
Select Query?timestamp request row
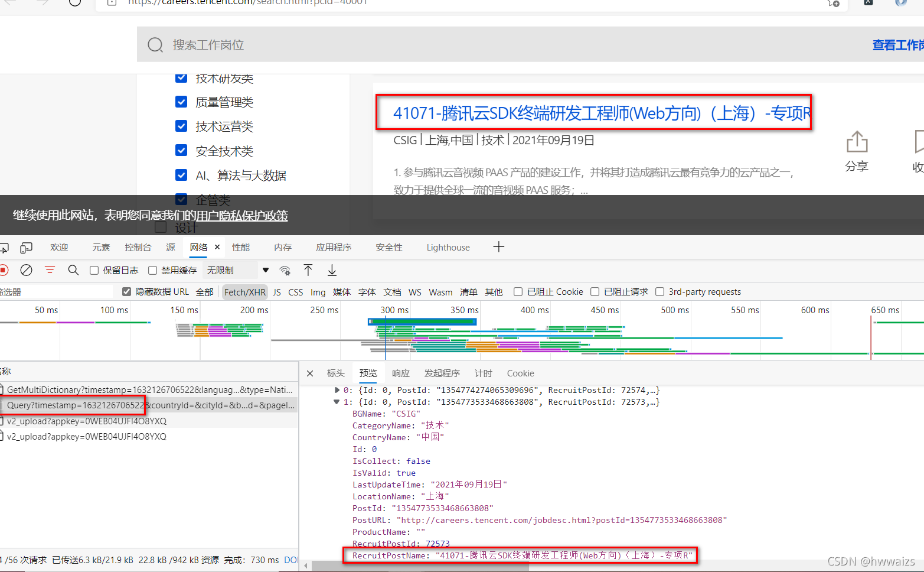(x=149, y=405)
